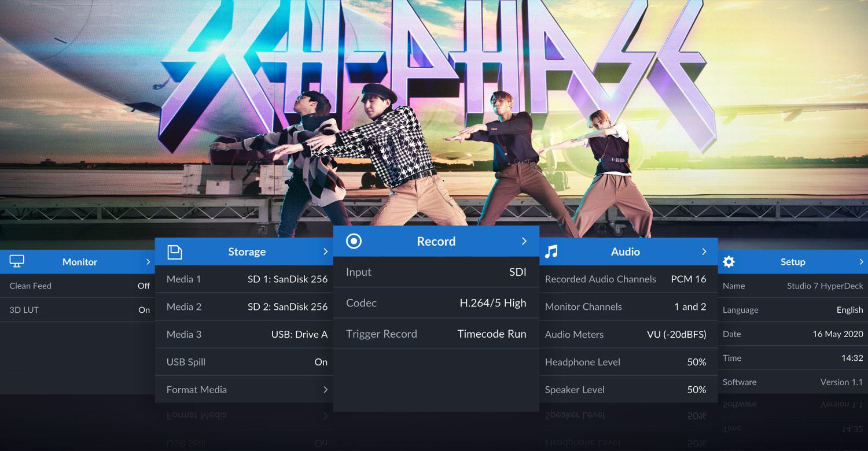Adjust the Headphone Level at 50%
The height and width of the screenshot is (451, 868).
pos(628,361)
